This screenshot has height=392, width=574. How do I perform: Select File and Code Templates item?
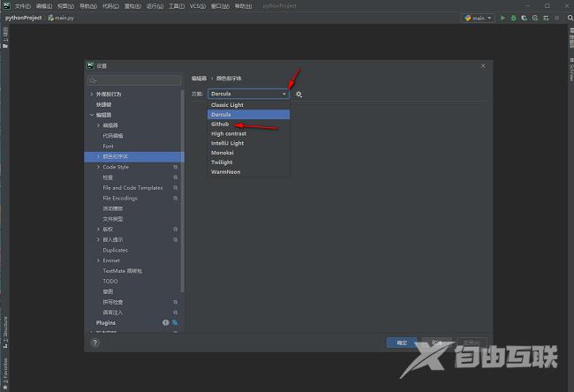tap(132, 188)
